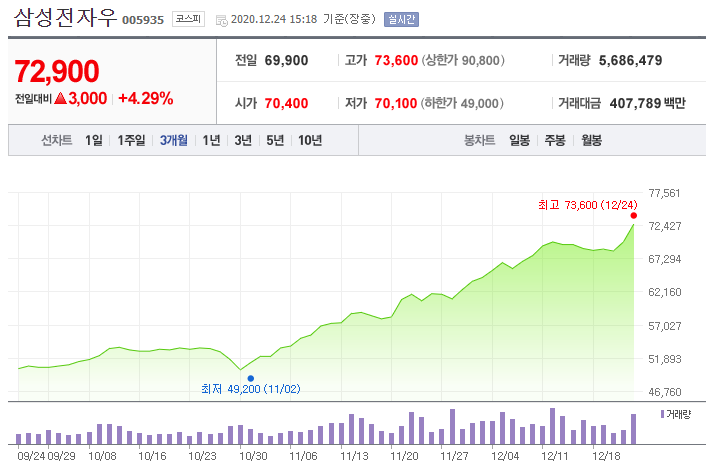706x474 pixels.
Task: Click the 실시간 realtime badge
Action: (x=401, y=19)
